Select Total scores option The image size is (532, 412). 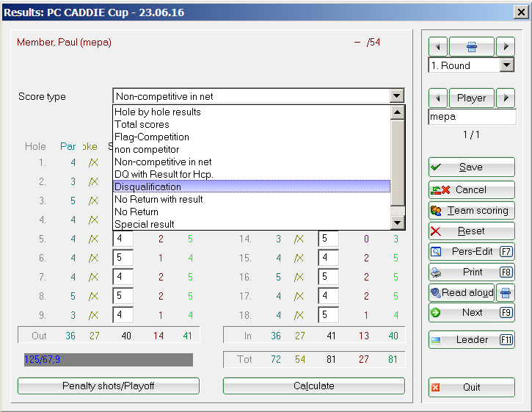coord(252,124)
